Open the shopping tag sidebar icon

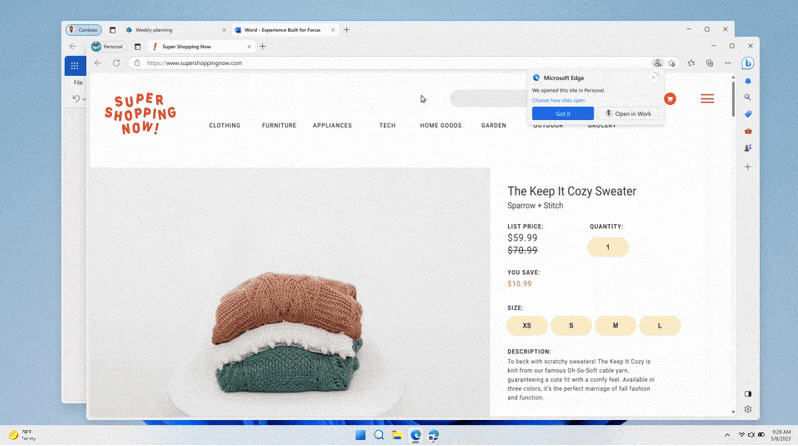pos(748,114)
